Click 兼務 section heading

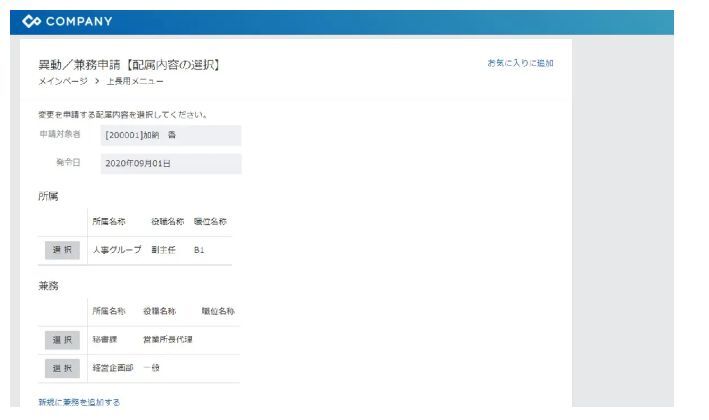pos(48,286)
